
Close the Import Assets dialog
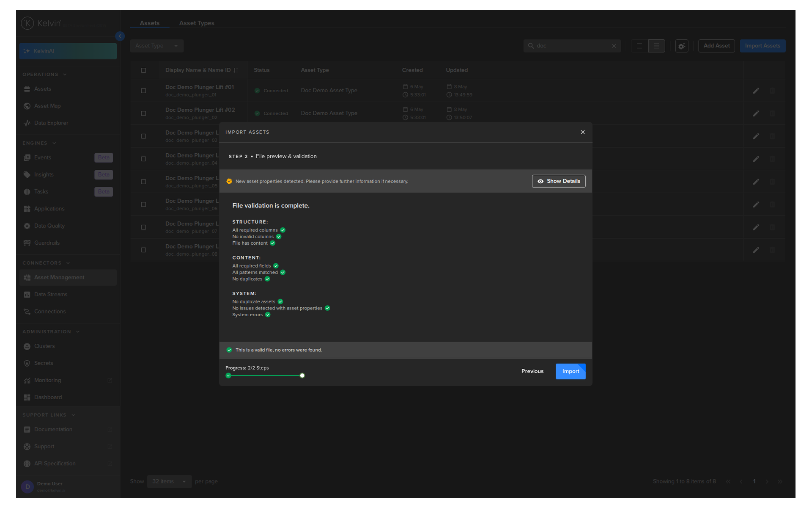pos(583,132)
